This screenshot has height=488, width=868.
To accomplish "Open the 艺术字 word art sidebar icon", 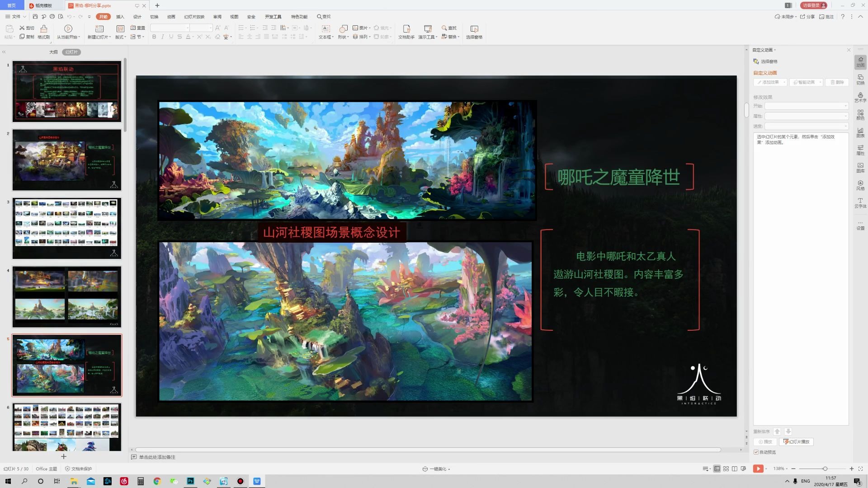I will (x=860, y=97).
